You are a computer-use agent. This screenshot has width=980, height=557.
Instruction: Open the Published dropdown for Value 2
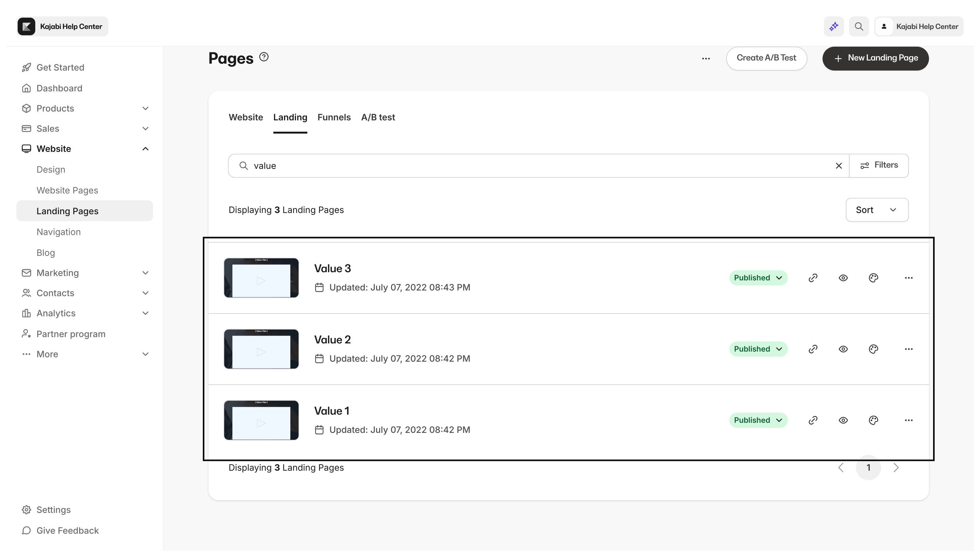pos(758,348)
